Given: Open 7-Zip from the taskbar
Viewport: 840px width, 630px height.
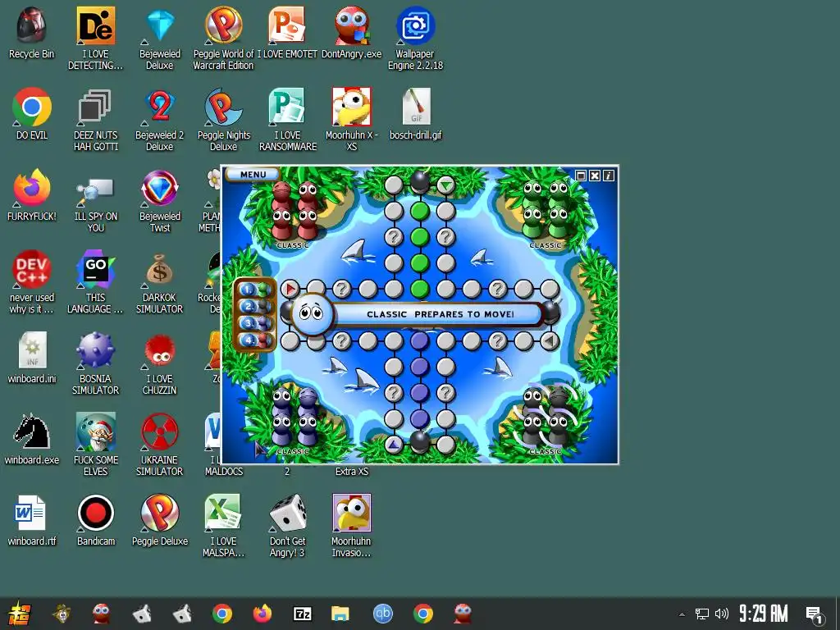Looking at the screenshot, I should (302, 614).
